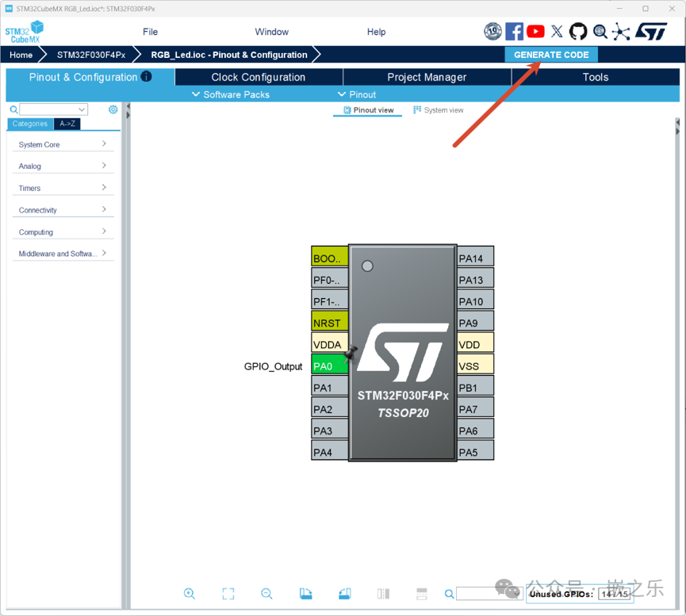Select the PA9 pin on chip
Screen dimensions: 686x616
pos(476,323)
